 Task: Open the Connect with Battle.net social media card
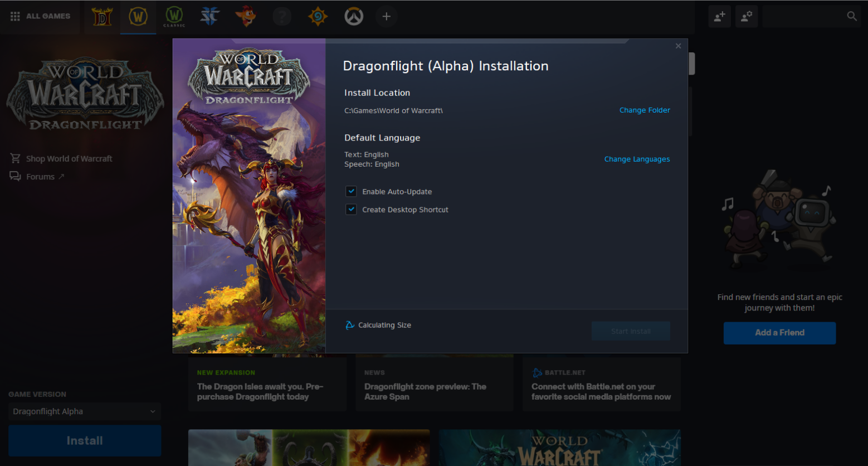[x=602, y=385]
